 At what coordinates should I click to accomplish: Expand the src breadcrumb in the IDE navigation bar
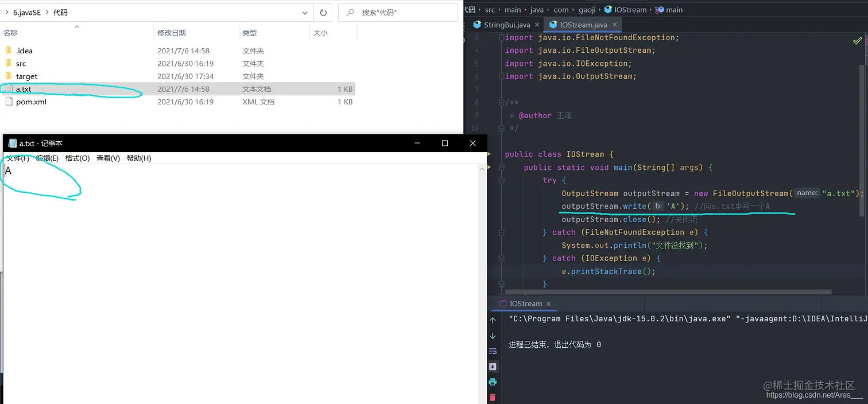(490, 10)
